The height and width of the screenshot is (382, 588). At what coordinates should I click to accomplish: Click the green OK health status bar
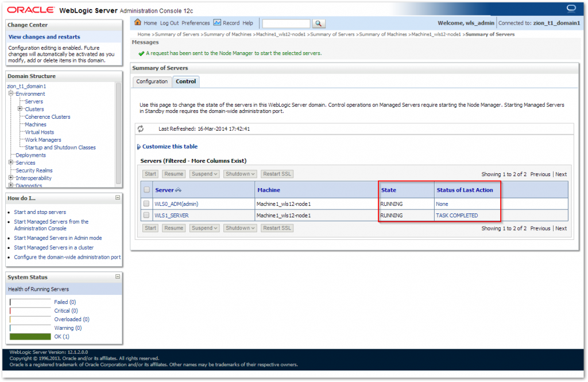click(x=30, y=336)
